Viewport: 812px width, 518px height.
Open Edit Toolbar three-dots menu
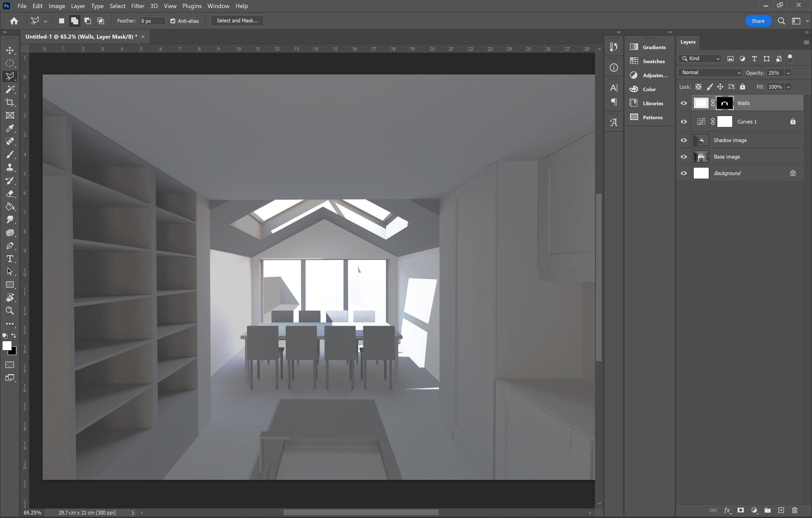pyautogui.click(x=10, y=324)
